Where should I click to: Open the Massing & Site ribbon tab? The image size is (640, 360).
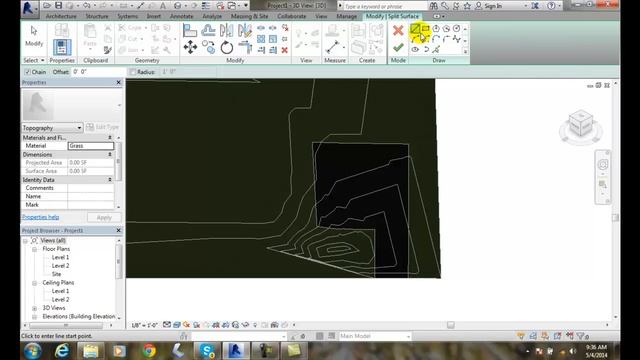[x=249, y=16]
